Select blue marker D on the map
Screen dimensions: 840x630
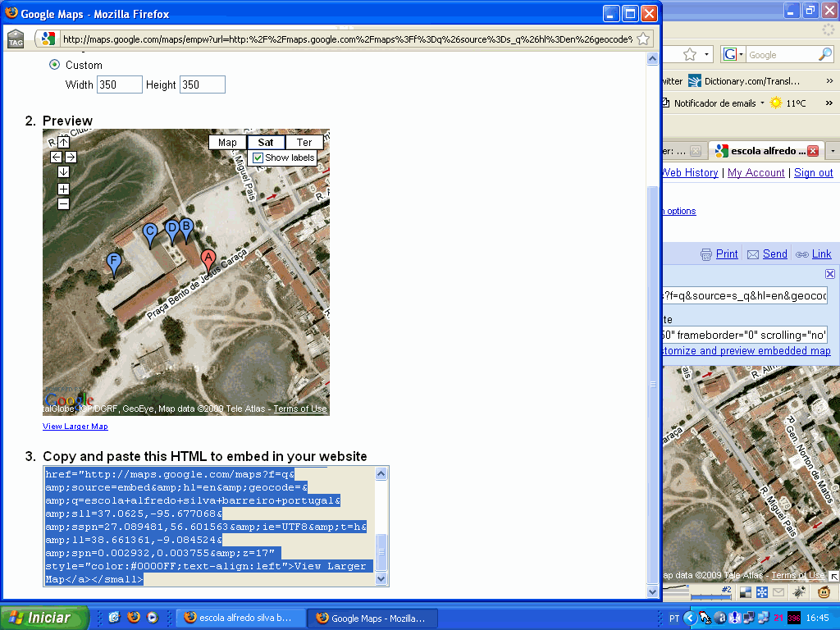tap(171, 230)
